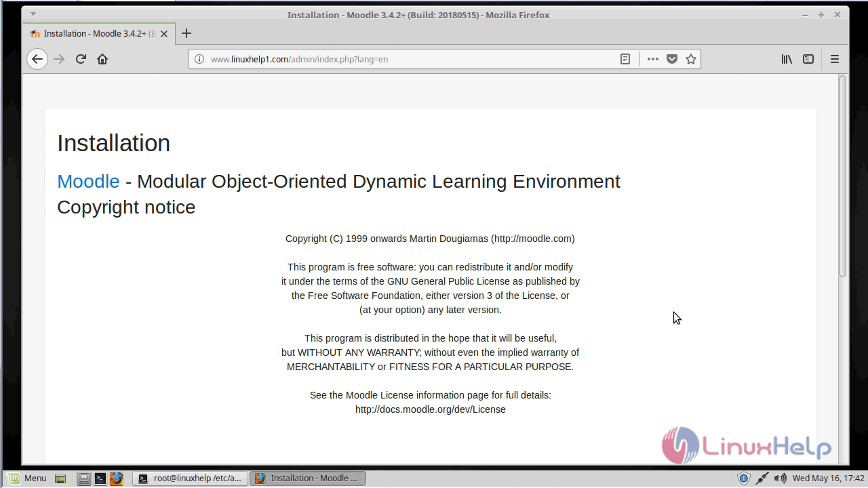Open page actions three-dot menu
This screenshot has width=868, height=488.
pos(652,59)
